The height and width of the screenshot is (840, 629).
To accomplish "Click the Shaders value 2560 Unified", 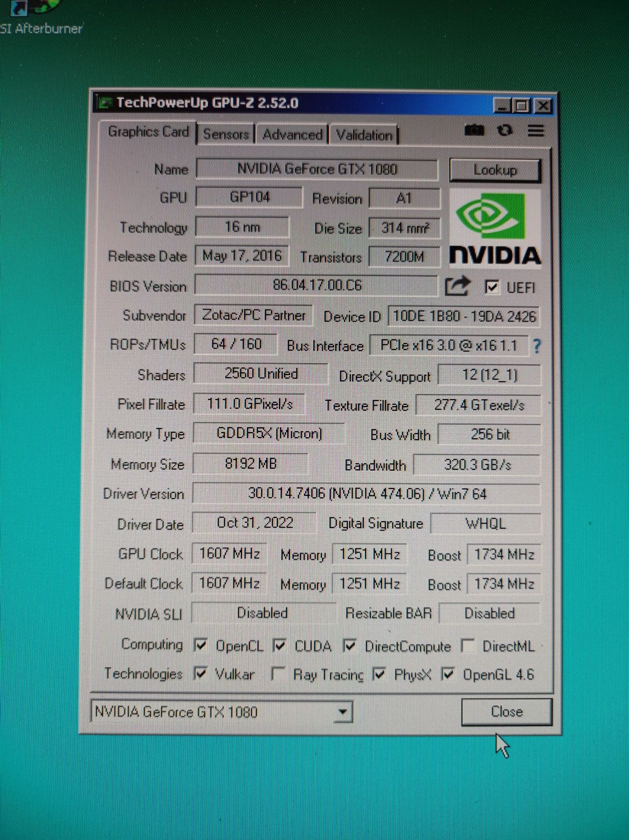I will click(261, 374).
